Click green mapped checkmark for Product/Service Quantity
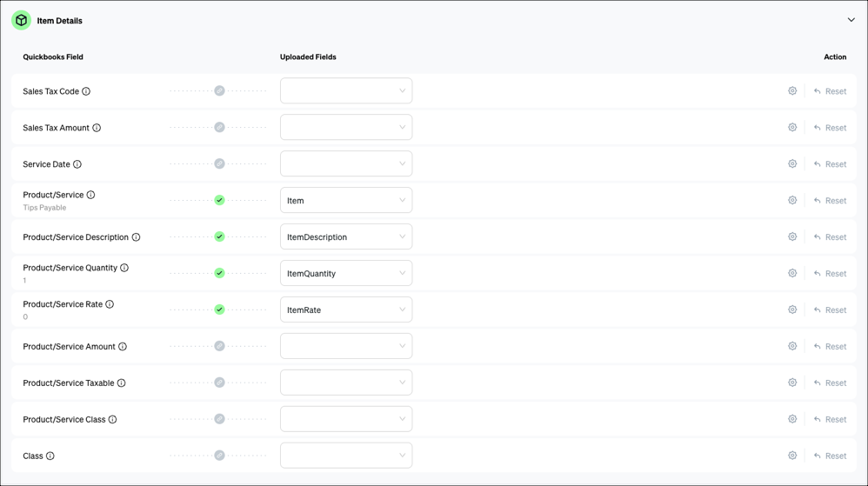This screenshot has height=486, width=868. click(x=220, y=274)
